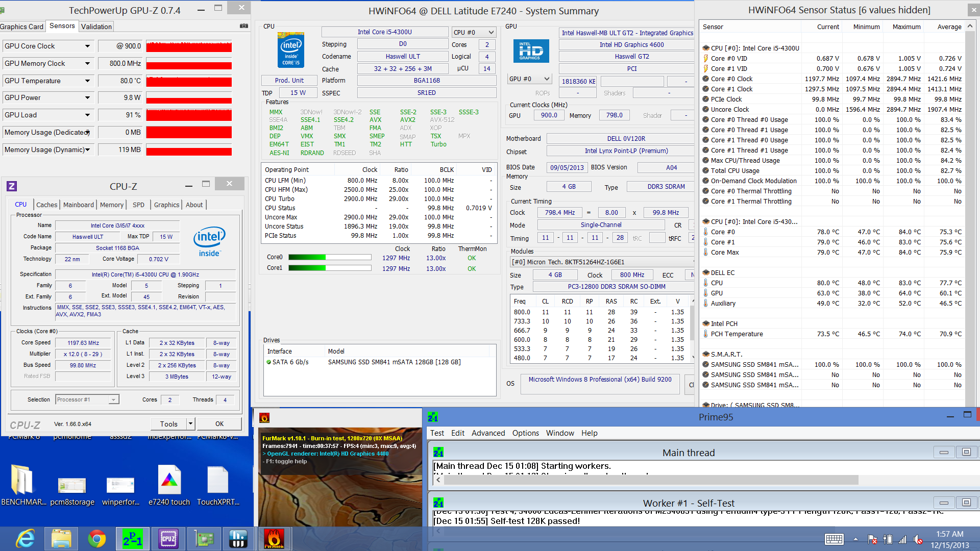The image size is (980, 551).
Task: Click the GPU-Z screenshot camera icon
Action: pyautogui.click(x=244, y=26)
